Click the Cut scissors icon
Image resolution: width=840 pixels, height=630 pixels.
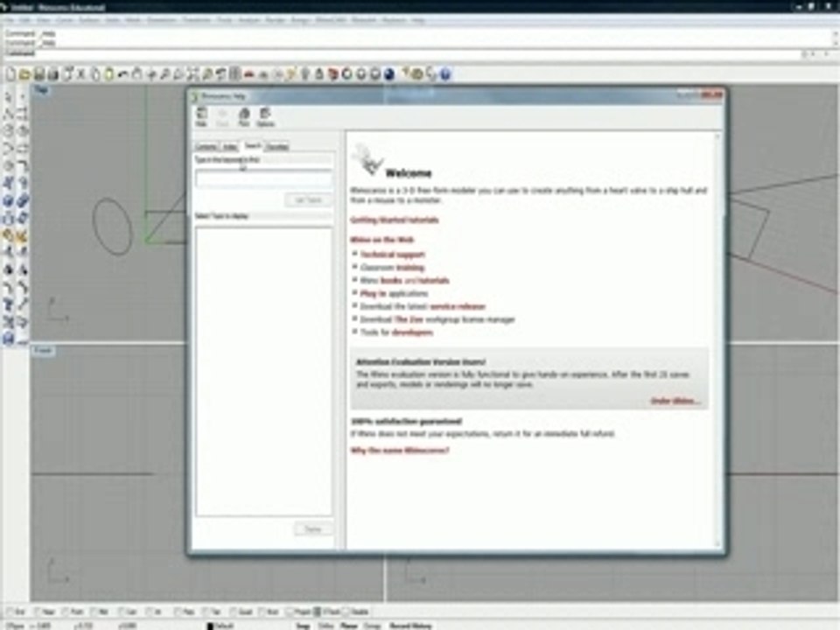pyautogui.click(x=80, y=73)
